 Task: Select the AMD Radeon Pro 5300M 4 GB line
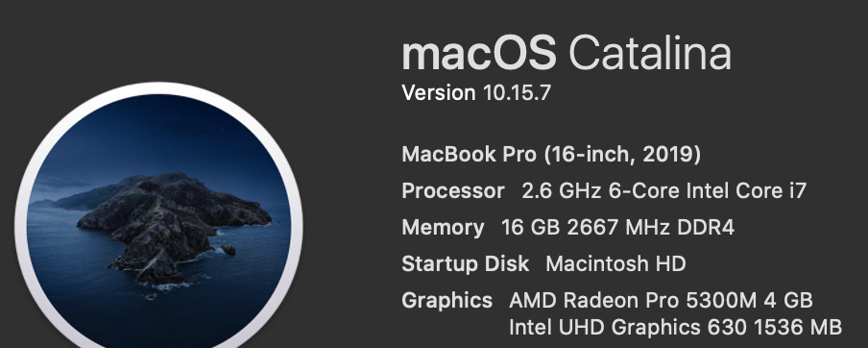(x=661, y=300)
